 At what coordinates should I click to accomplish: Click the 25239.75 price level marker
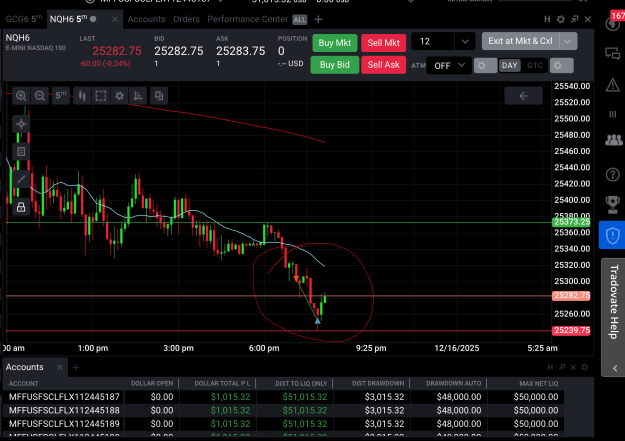click(x=571, y=330)
